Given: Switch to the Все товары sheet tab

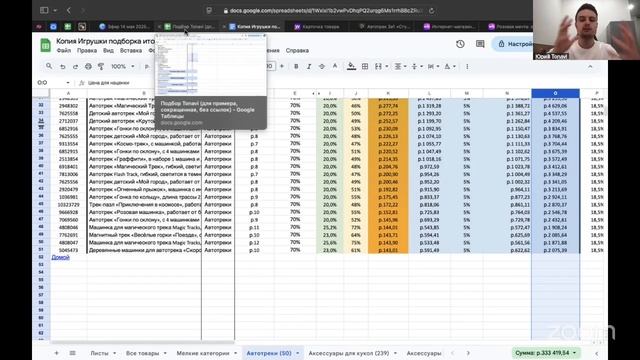Looking at the screenshot, I should pos(142,353).
